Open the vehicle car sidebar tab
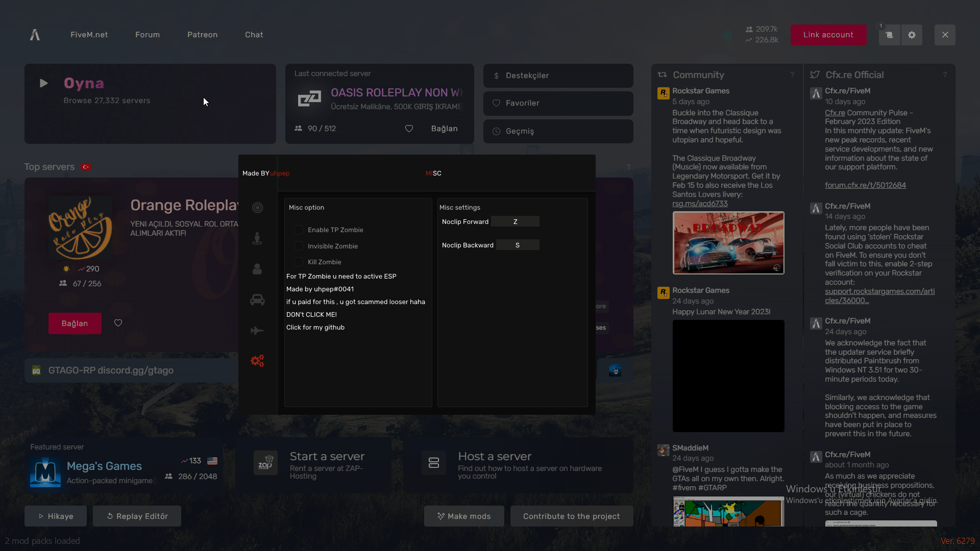Viewport: 980px width, 551px height. (257, 299)
